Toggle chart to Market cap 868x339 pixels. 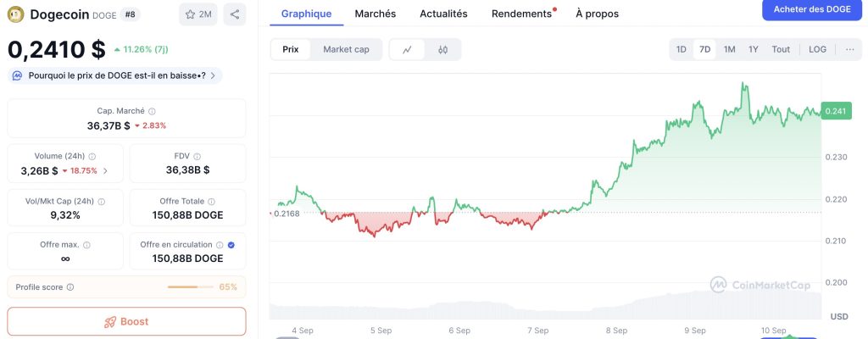pyautogui.click(x=346, y=49)
